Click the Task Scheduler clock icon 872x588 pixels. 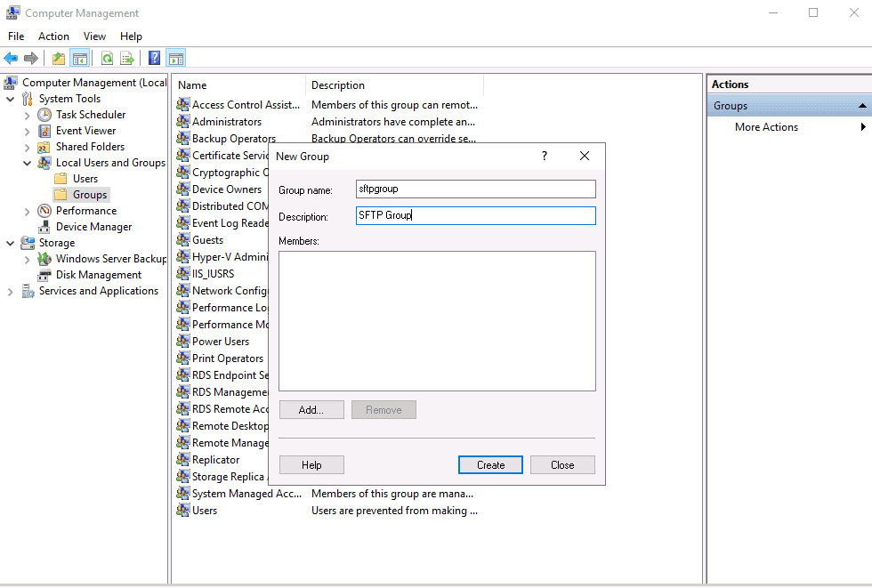44,115
